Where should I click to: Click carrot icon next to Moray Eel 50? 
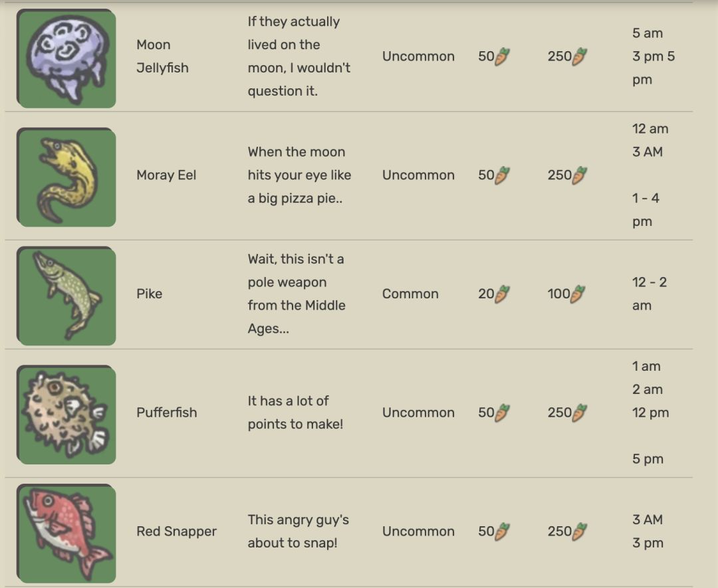click(x=503, y=175)
